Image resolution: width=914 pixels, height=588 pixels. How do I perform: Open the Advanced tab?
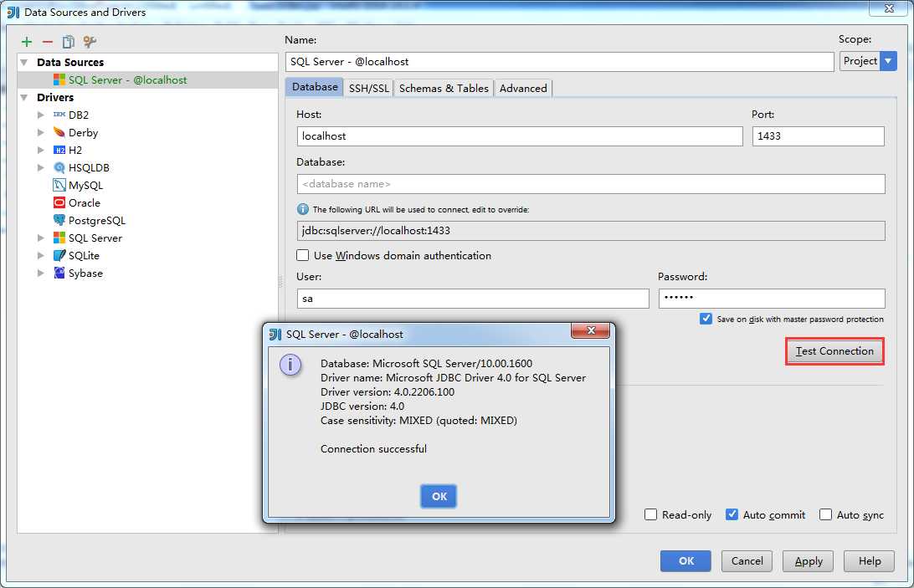tap(523, 88)
